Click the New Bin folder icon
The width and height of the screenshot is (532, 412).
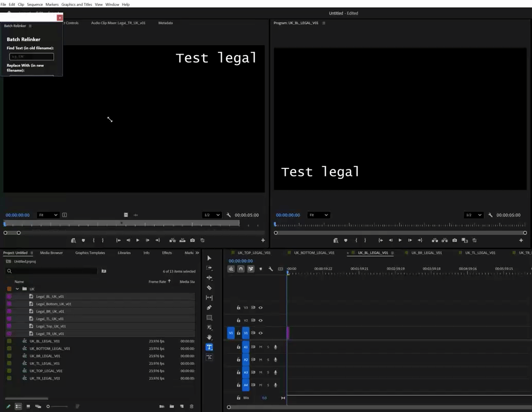pos(172,406)
